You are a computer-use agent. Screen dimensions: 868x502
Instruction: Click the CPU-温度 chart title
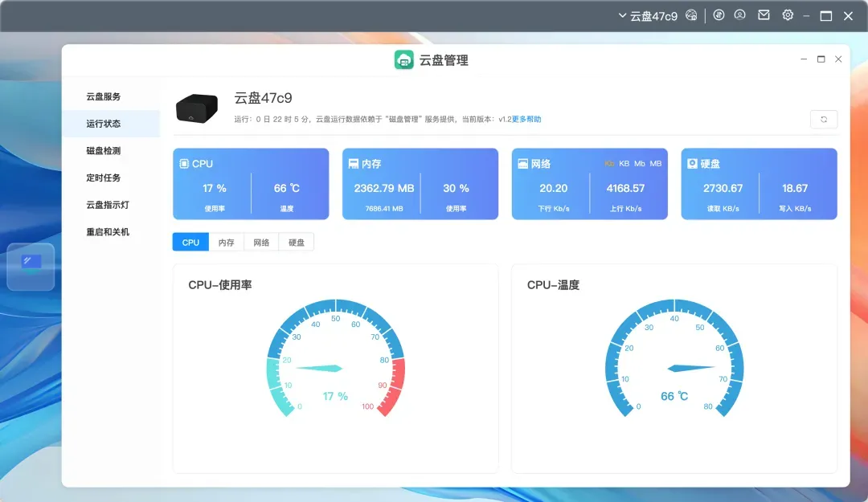pyautogui.click(x=553, y=286)
